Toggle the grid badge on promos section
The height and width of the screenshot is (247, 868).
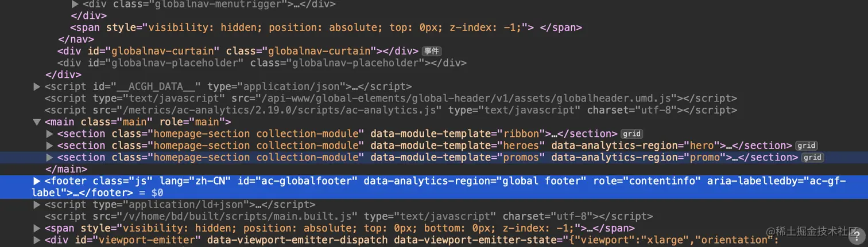point(812,158)
